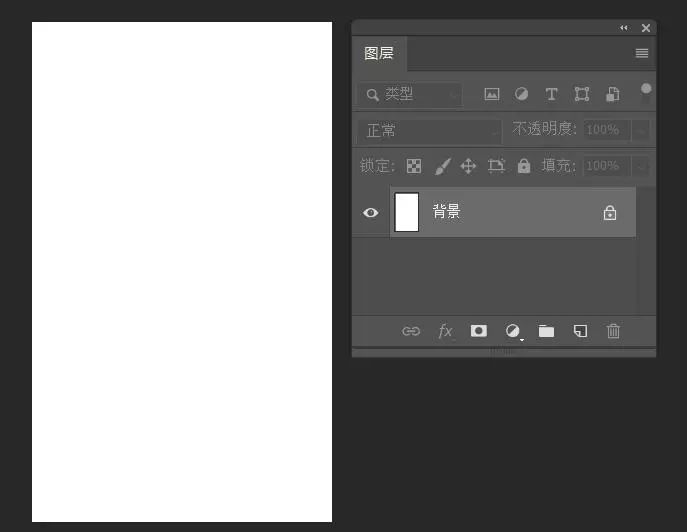Image resolution: width=687 pixels, height=532 pixels.
Task: Create a new layer
Action: (580, 331)
